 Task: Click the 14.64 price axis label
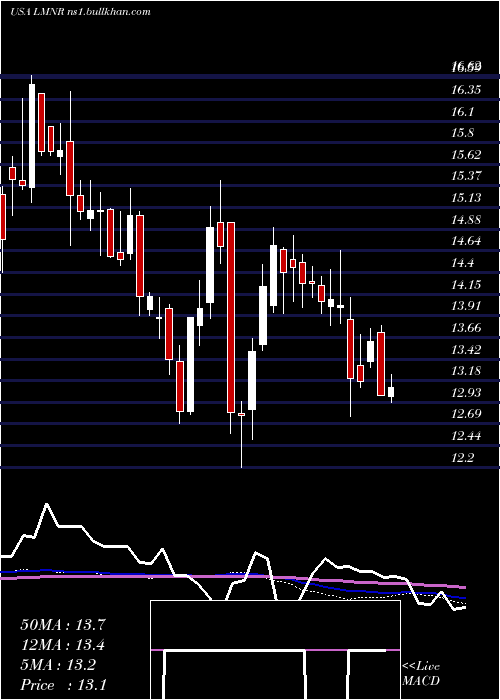pyautogui.click(x=466, y=241)
